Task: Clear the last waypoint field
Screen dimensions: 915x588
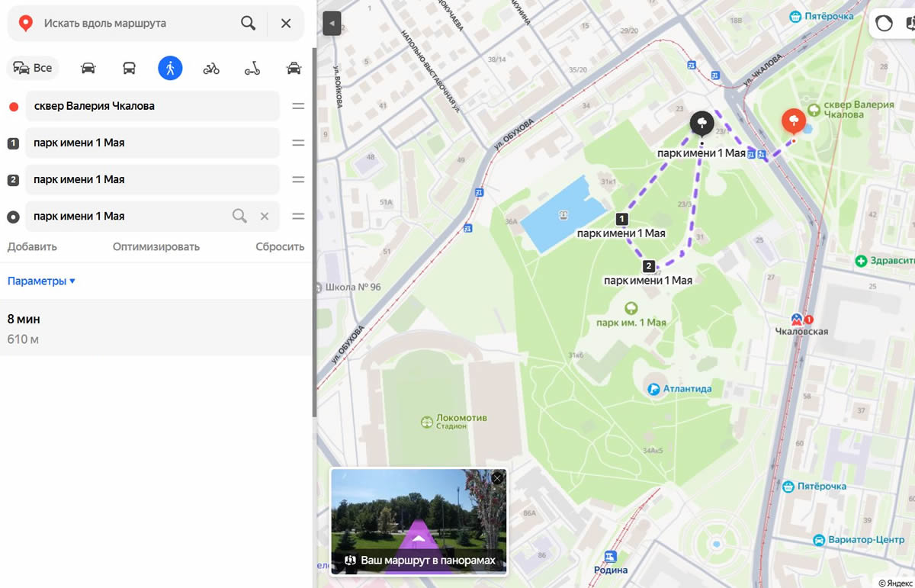Action: [265, 216]
